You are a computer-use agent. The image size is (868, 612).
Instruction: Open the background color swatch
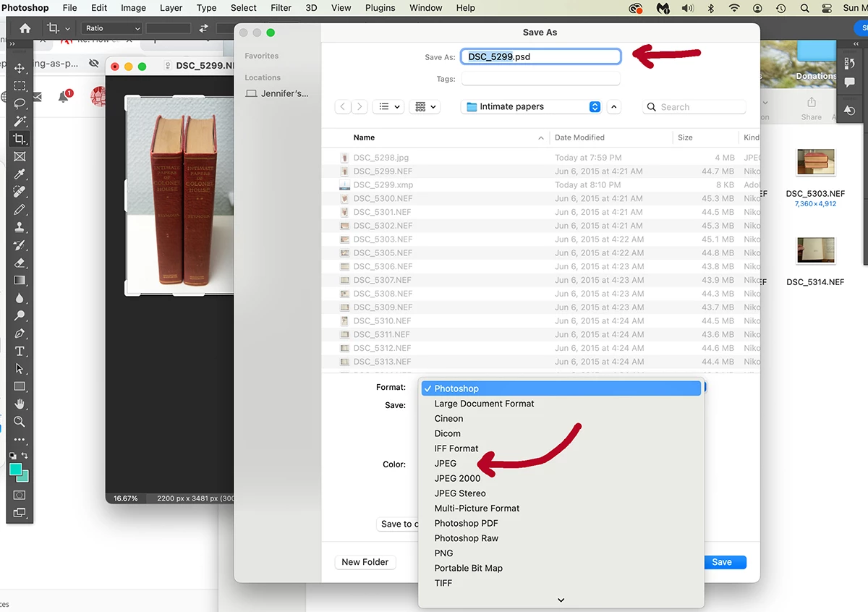click(25, 477)
